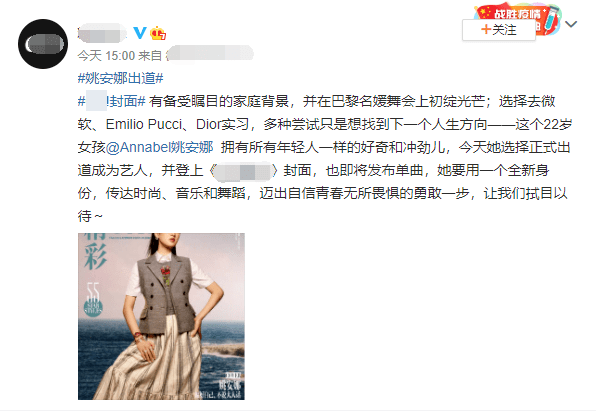The width and height of the screenshot is (596, 414).
Task: Click the 今天 15:00 timestamp
Action: (x=106, y=56)
